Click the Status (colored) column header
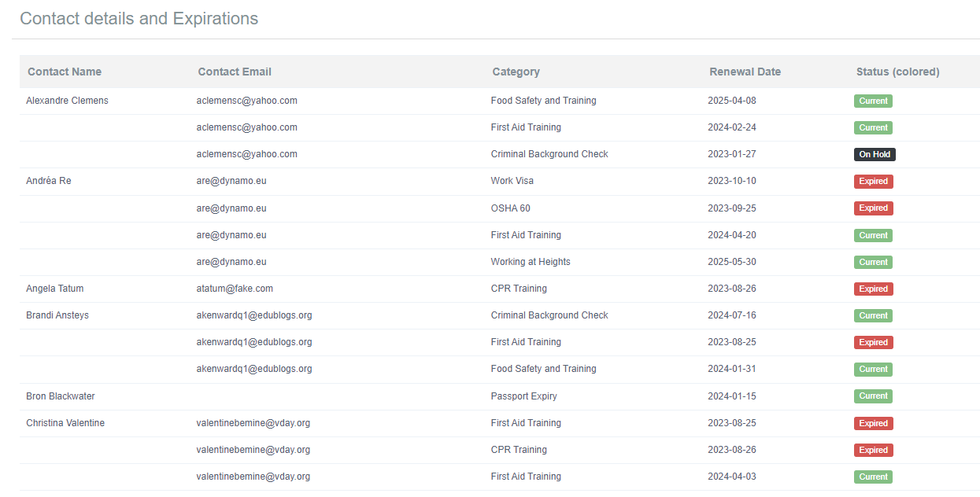Viewport: 980px width, 497px height. pyautogui.click(x=898, y=72)
